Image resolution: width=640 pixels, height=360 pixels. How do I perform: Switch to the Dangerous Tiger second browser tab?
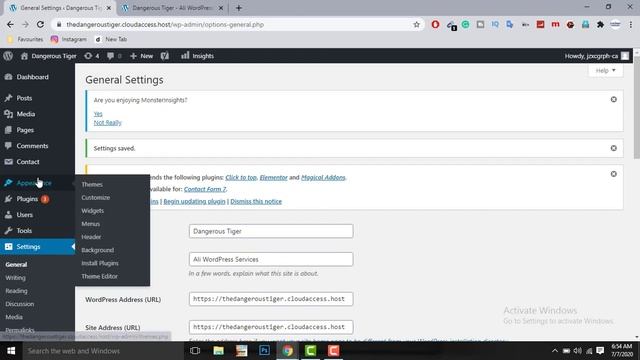(x=172, y=8)
